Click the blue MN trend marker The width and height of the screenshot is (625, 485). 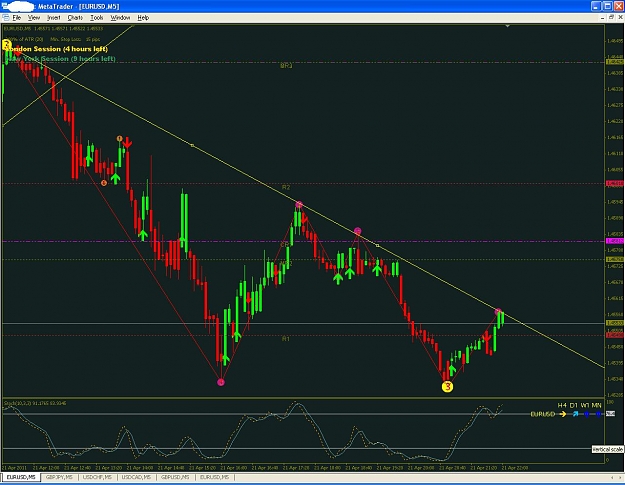pos(598,414)
